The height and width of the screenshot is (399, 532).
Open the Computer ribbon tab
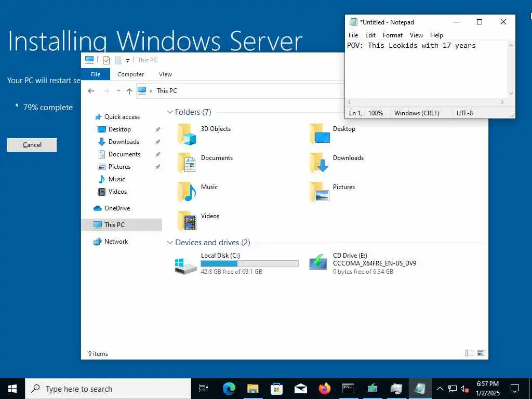(x=130, y=74)
